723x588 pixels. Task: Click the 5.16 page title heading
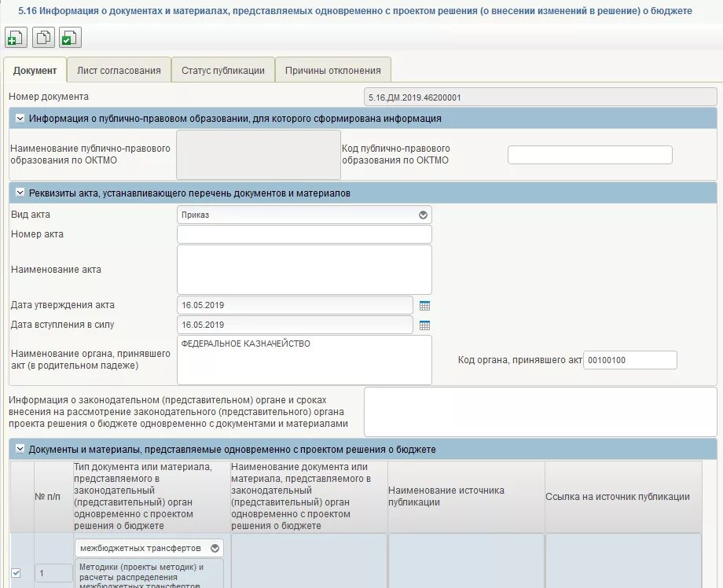point(355,10)
